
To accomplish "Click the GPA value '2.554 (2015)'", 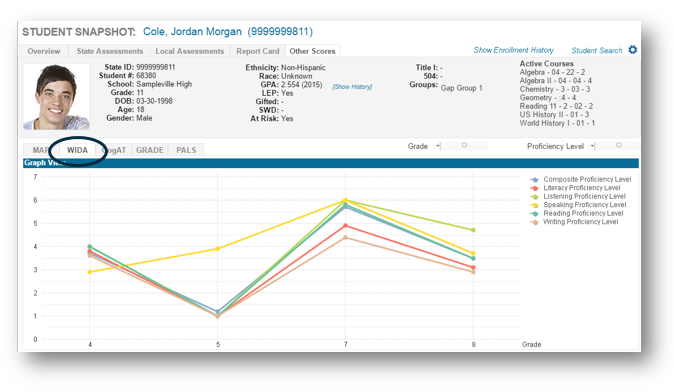I will point(301,85).
